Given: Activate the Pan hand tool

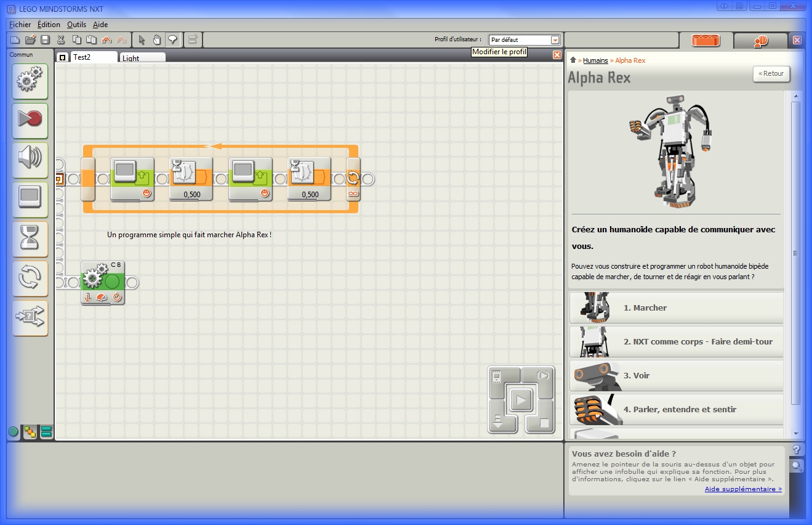Looking at the screenshot, I should [157, 40].
